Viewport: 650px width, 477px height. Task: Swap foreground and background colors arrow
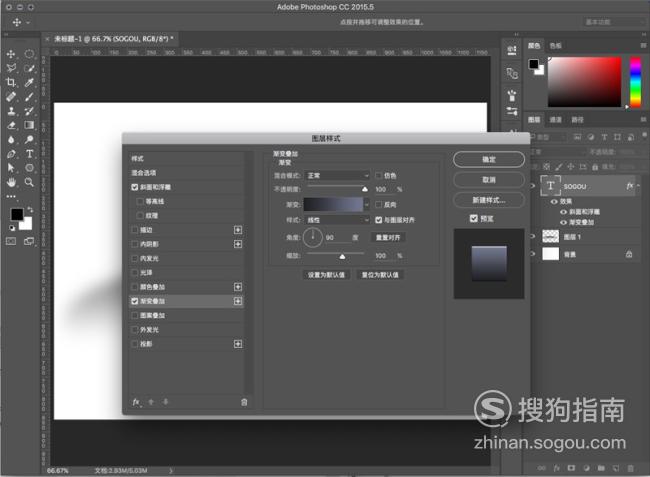tap(30, 210)
